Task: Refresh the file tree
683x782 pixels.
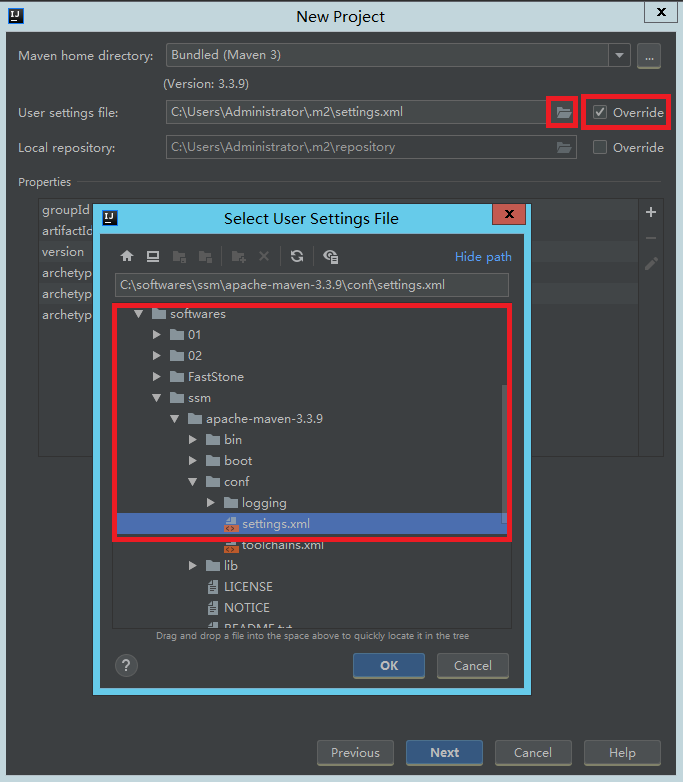Action: click(x=297, y=256)
